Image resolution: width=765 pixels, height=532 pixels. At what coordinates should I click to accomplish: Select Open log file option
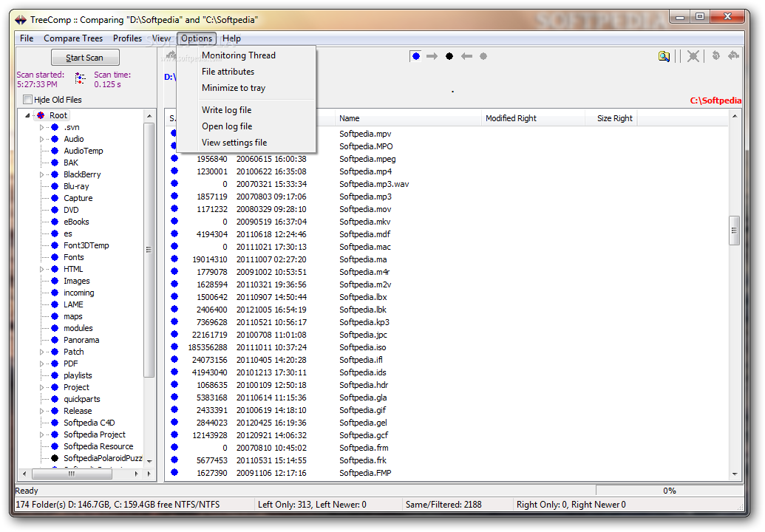coord(246,126)
